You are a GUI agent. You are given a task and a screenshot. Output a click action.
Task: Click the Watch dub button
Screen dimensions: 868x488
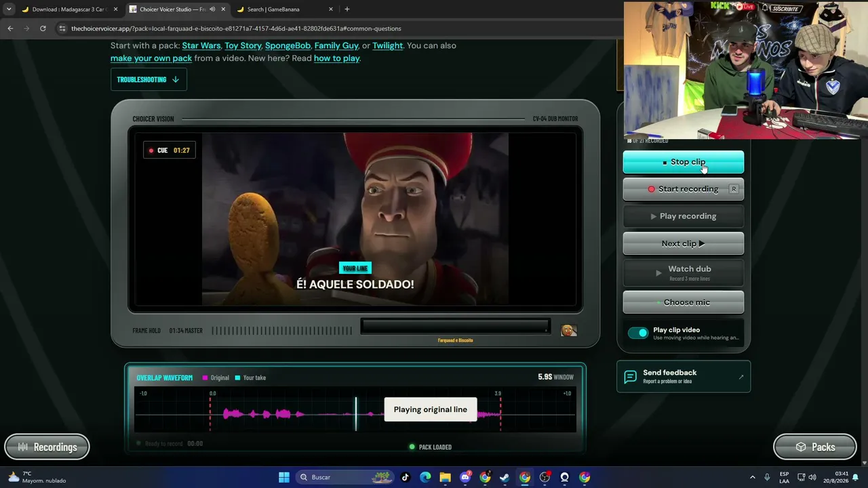click(x=683, y=272)
